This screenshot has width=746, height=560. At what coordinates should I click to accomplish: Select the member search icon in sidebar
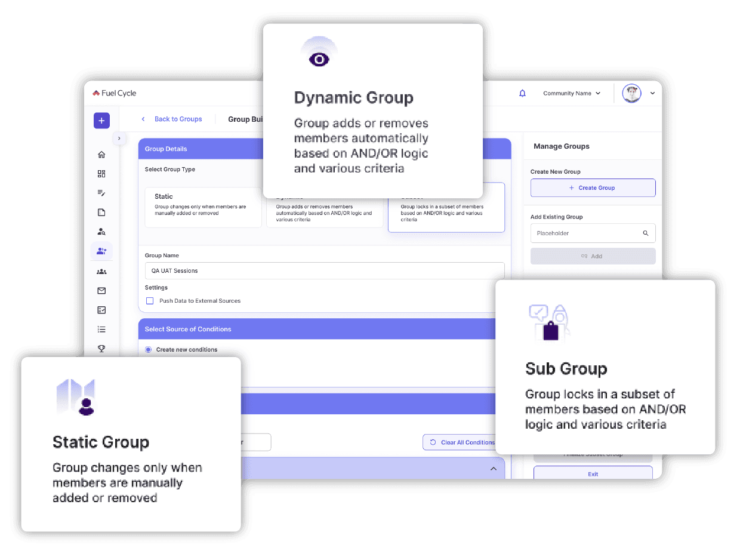(x=101, y=232)
